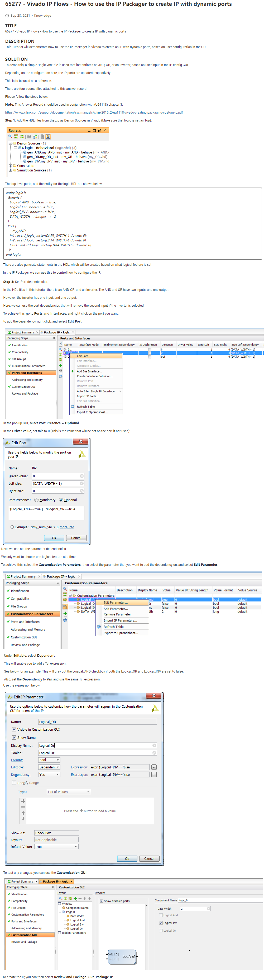Viewport: 264px width, 980px height.
Task: Toggle Visible in Customization GUI checkbox
Action: coord(14,729)
